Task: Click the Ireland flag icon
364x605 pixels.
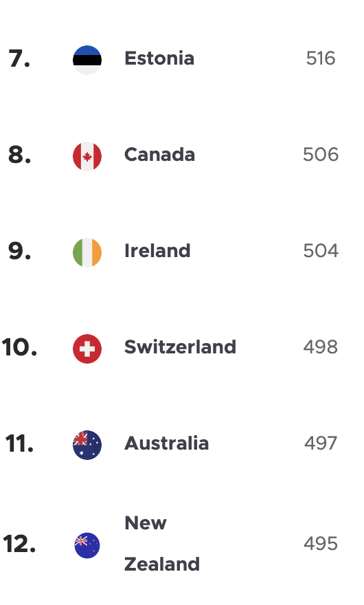Action: tap(87, 252)
